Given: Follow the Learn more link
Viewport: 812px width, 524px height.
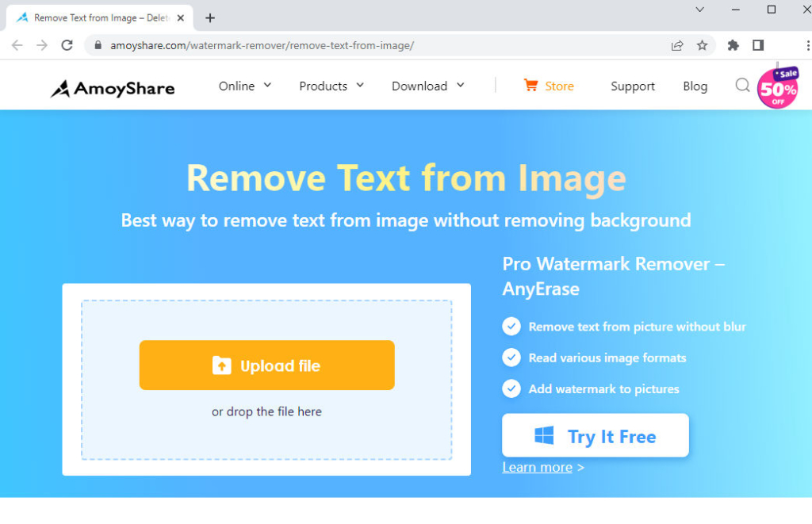Looking at the screenshot, I should coord(537,467).
